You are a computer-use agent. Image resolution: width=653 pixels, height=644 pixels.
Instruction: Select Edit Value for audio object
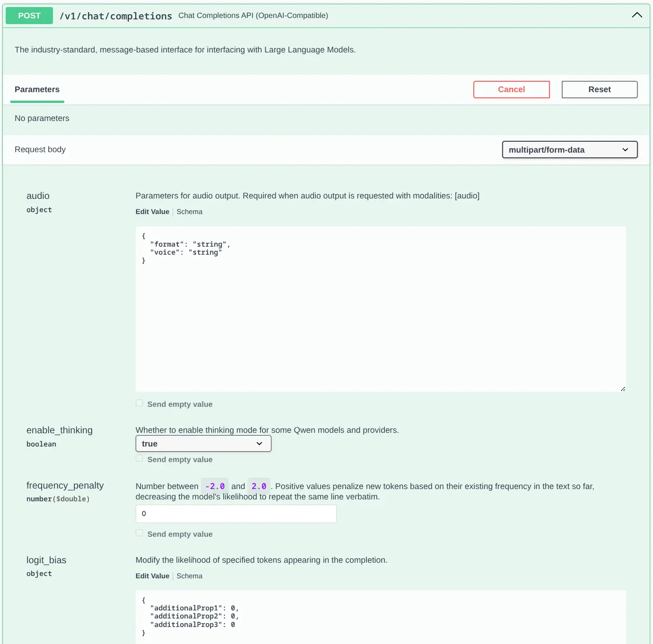(x=152, y=212)
